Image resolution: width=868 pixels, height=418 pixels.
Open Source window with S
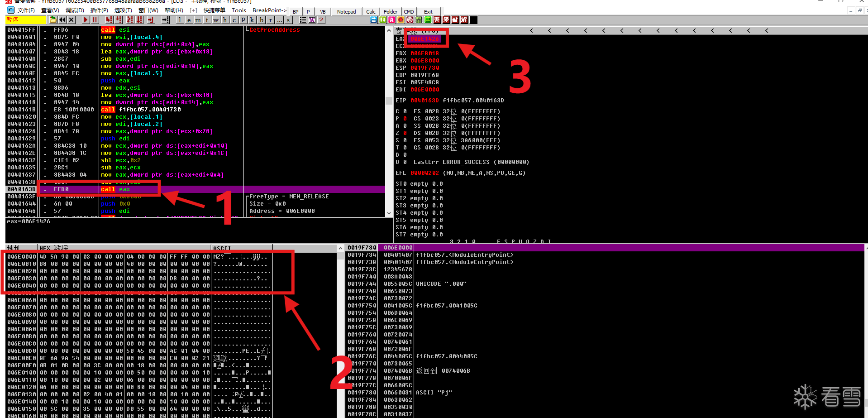(x=289, y=20)
